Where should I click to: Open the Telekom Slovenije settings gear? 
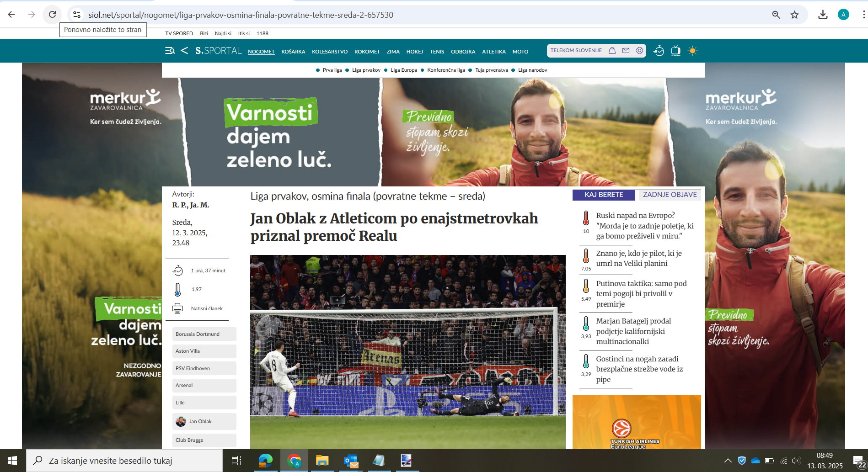[639, 51]
